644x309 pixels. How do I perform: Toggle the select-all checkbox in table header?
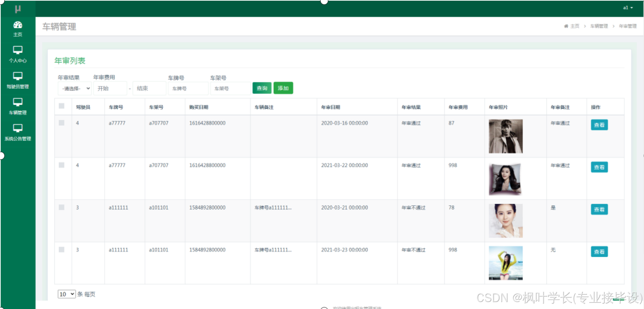coord(62,106)
